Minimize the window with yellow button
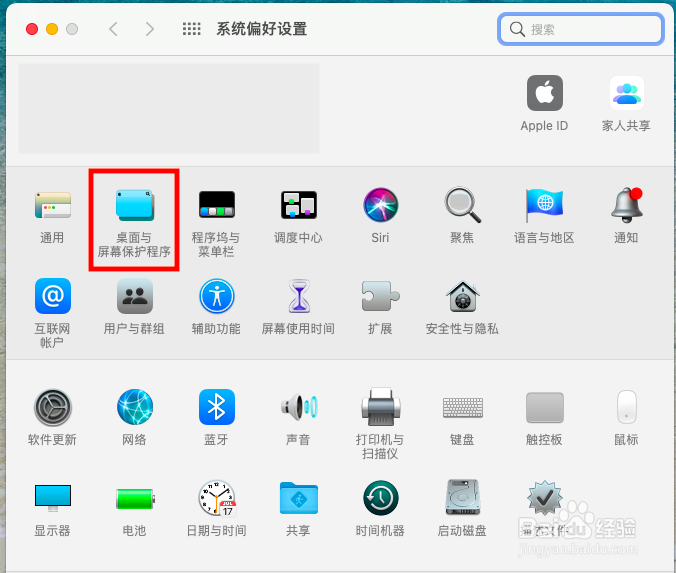 52,29
